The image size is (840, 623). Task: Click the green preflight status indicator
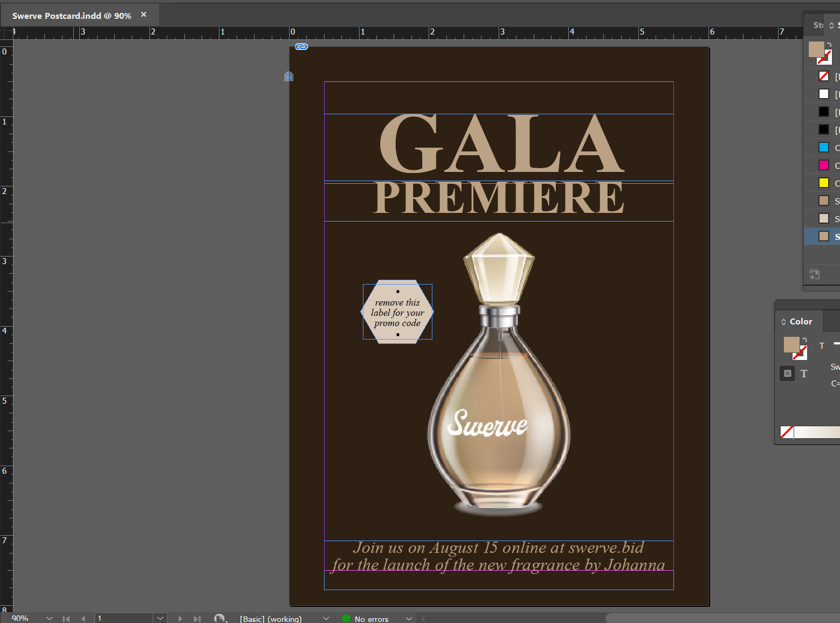pyautogui.click(x=346, y=619)
